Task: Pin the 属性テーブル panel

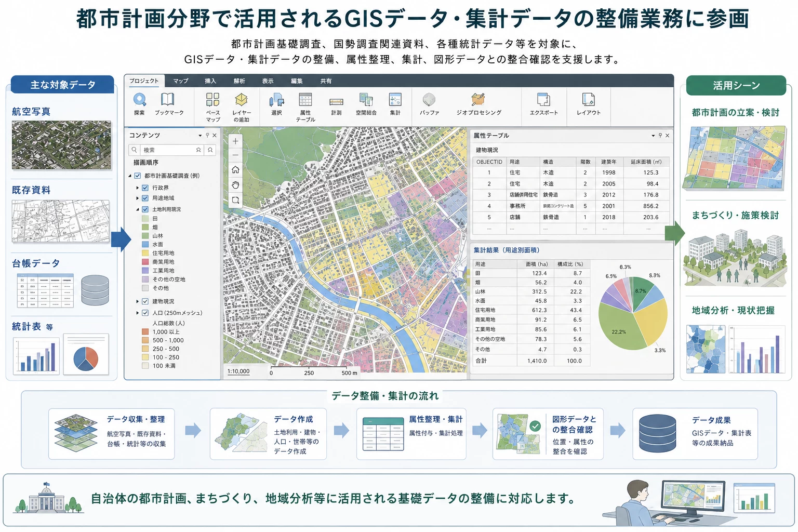Action: 660,135
